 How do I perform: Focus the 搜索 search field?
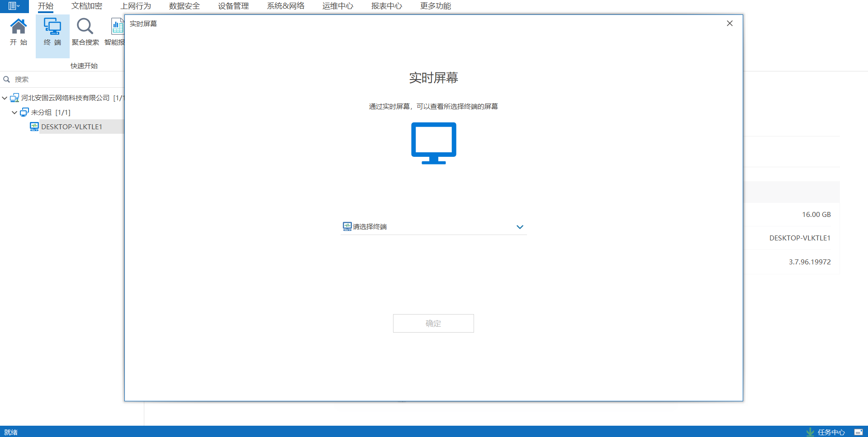tap(63, 80)
